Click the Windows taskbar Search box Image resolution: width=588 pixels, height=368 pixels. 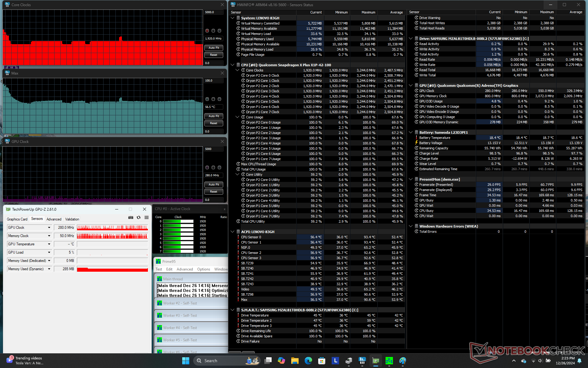click(x=211, y=361)
